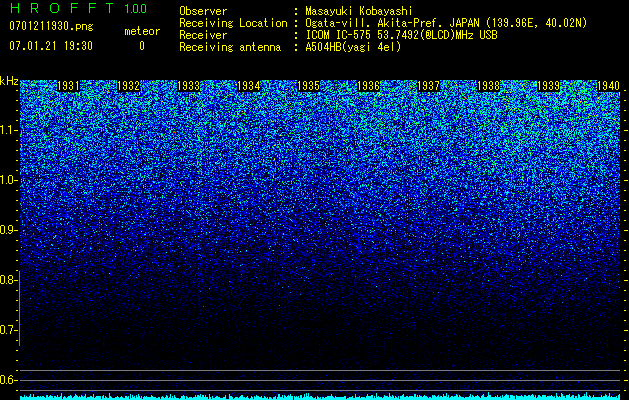Click the Receiving Location label

click(233, 23)
